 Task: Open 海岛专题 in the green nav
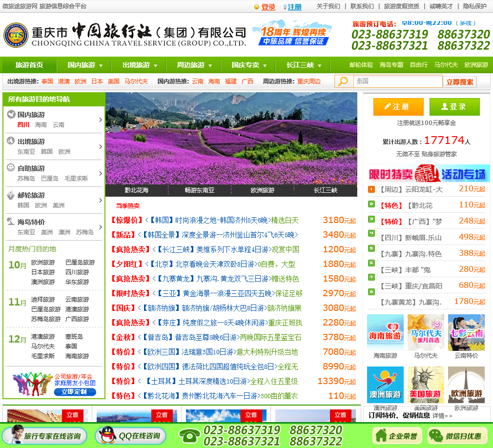point(391,65)
